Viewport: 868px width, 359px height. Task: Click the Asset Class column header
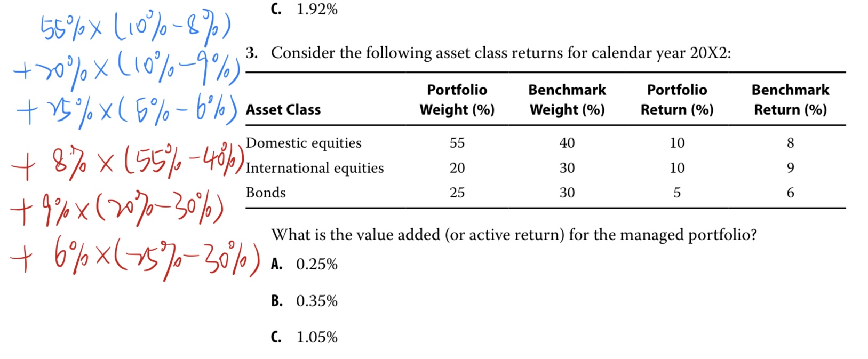[283, 110]
